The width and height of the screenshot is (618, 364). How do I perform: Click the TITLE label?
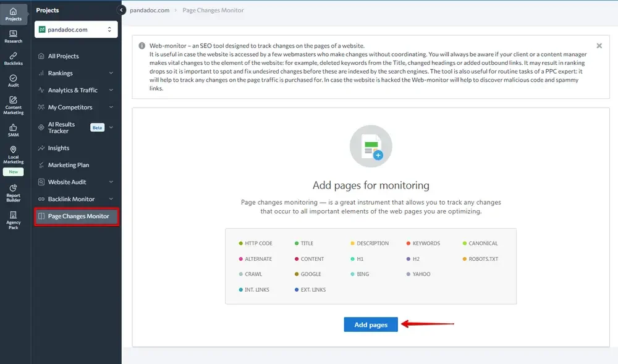coord(307,243)
